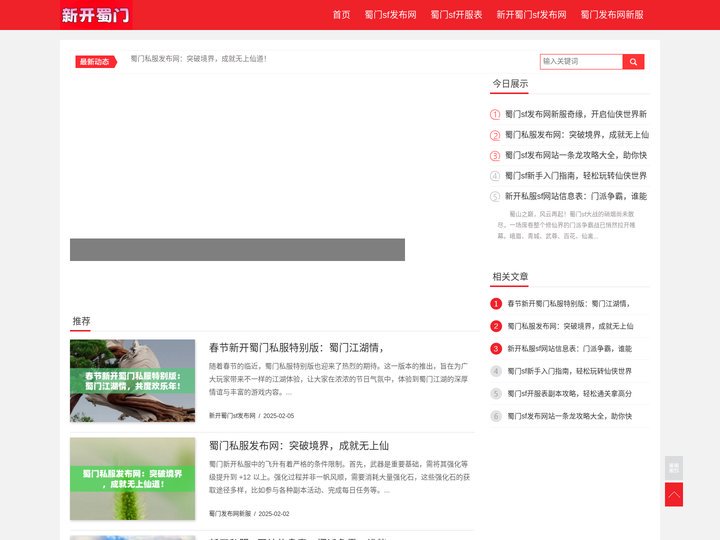The width and height of the screenshot is (720, 540).
Task: Open 蜀门sf开服表副本攻略 in 相关文章
Action: point(569,394)
